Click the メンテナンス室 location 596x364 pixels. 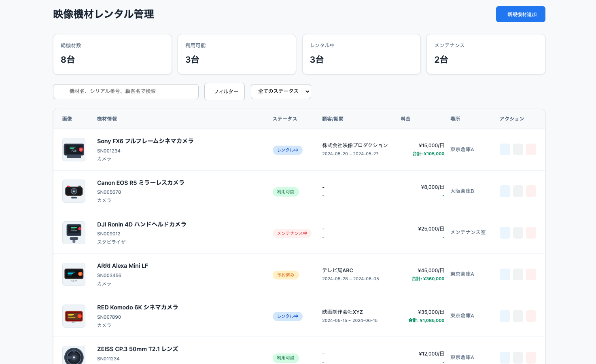[468, 233]
